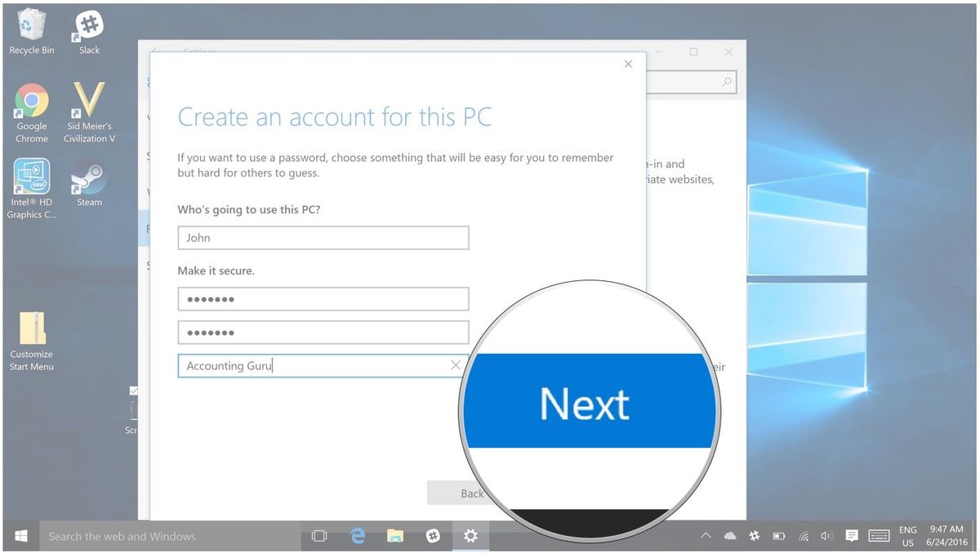Check OneDrive status in the system tray

coord(729,536)
